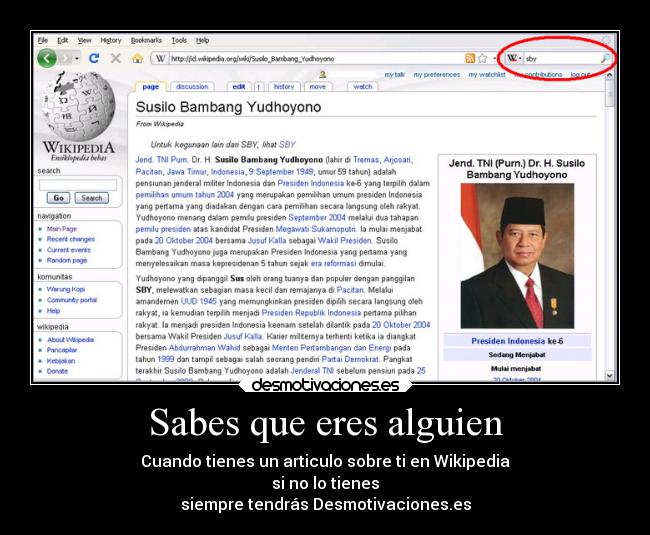Screen dimensions: 650x535
Task: Open the Tools menu
Action: coord(179,40)
